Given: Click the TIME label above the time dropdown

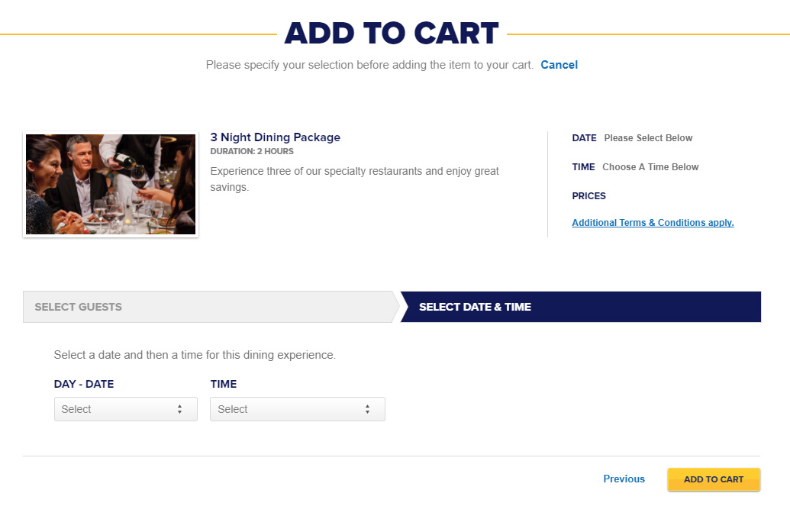Looking at the screenshot, I should pyautogui.click(x=224, y=384).
